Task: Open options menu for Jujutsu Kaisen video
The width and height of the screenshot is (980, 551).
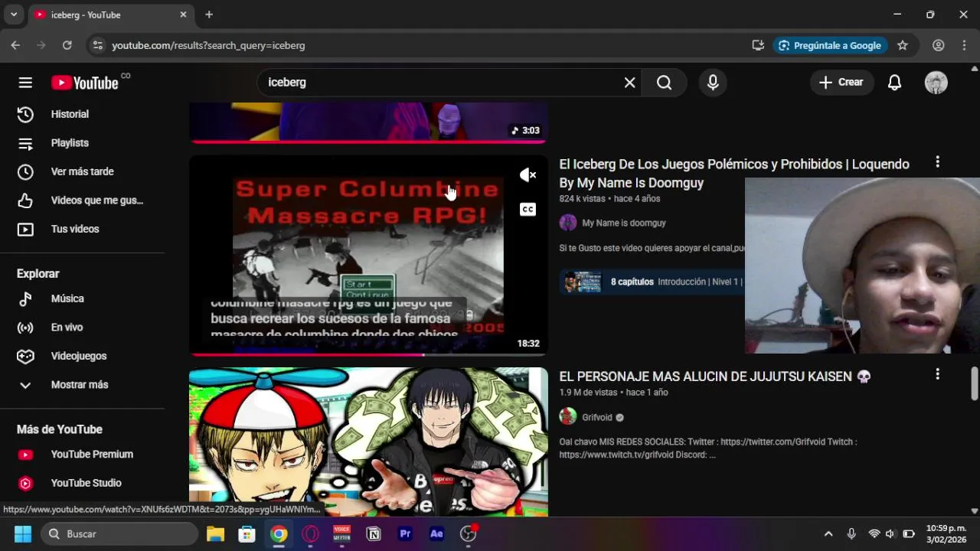Action: click(x=937, y=374)
